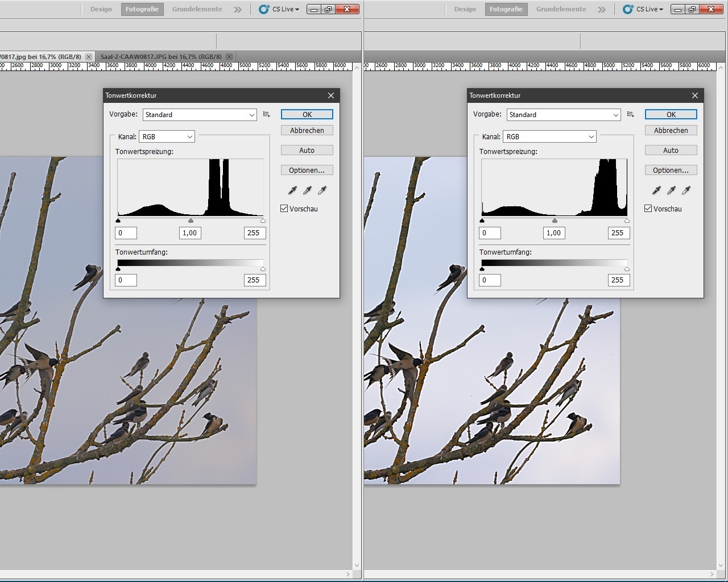Open CS Live menu in right window

coord(644,10)
